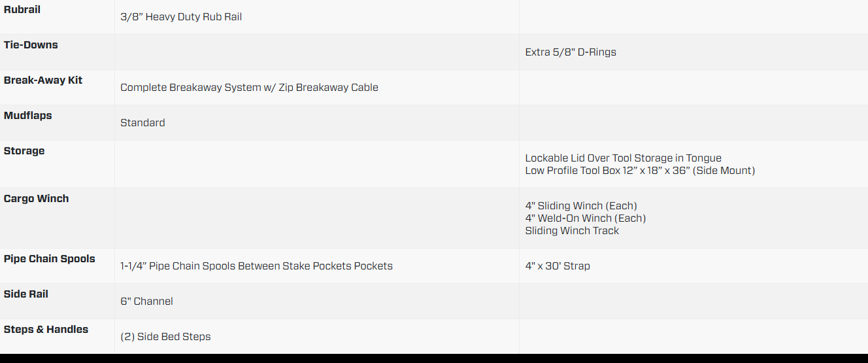This screenshot has width=868, height=363.
Task: Select the 4" Weld-On Winch (Each) option
Action: (x=586, y=218)
